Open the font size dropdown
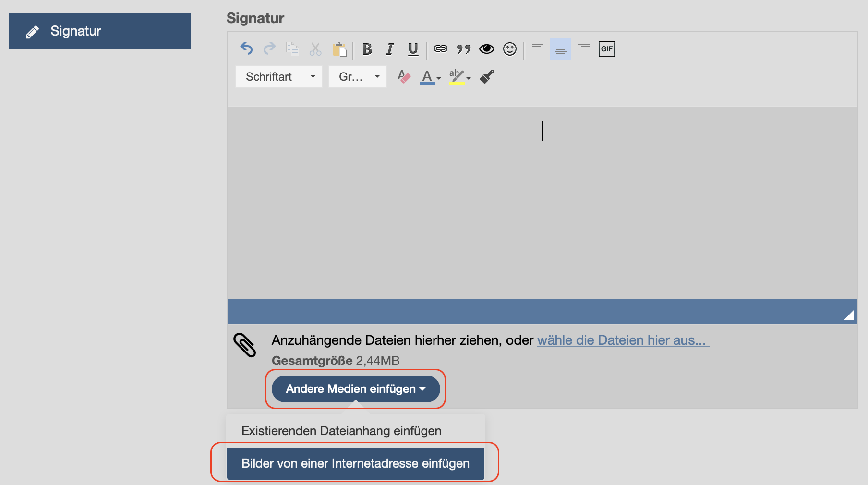 coord(358,77)
